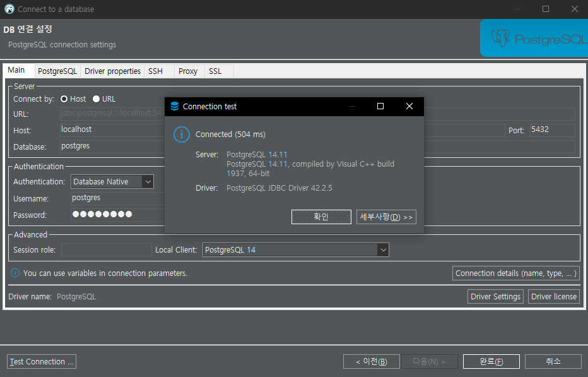This screenshot has height=377, width=588.
Task: Click the PostgreSQL elephant logo banner
Action: [534, 39]
